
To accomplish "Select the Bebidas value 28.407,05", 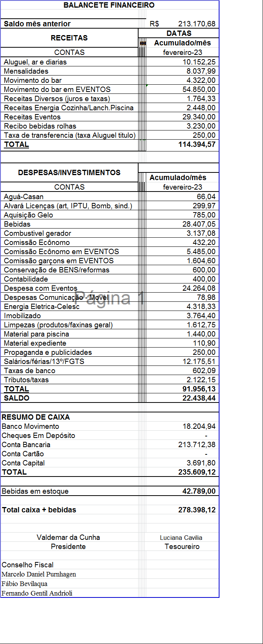I will coord(199,224).
